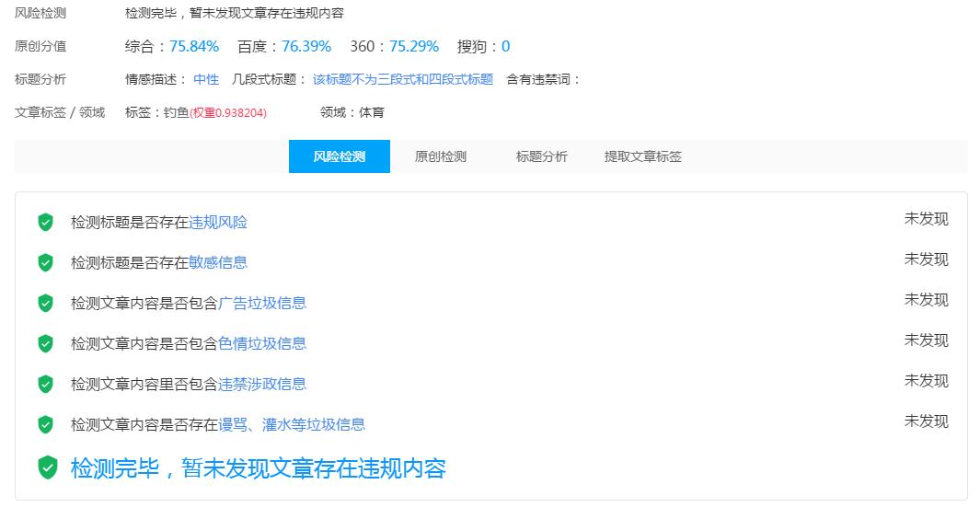Click large shield beside 检测完毕 summary

(48, 467)
